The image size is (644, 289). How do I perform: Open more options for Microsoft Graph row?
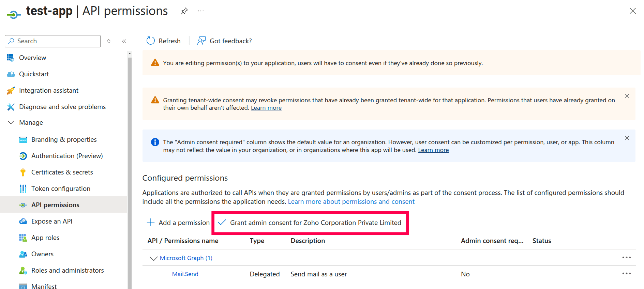pyautogui.click(x=626, y=258)
